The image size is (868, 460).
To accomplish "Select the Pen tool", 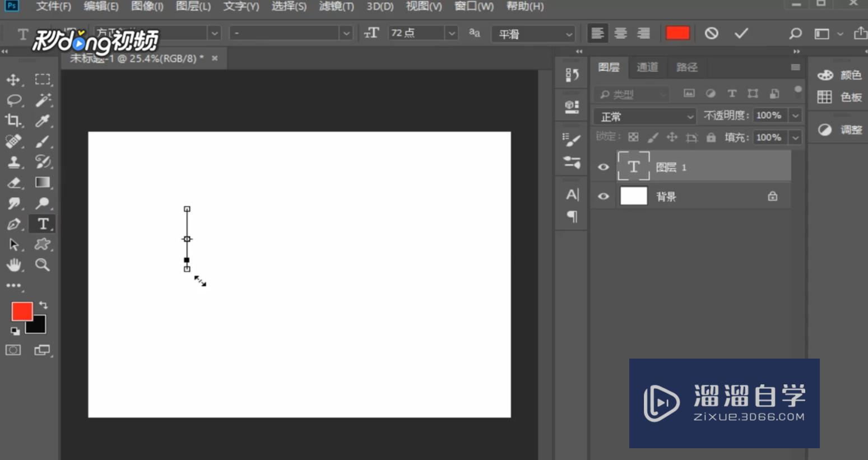I will 13,224.
